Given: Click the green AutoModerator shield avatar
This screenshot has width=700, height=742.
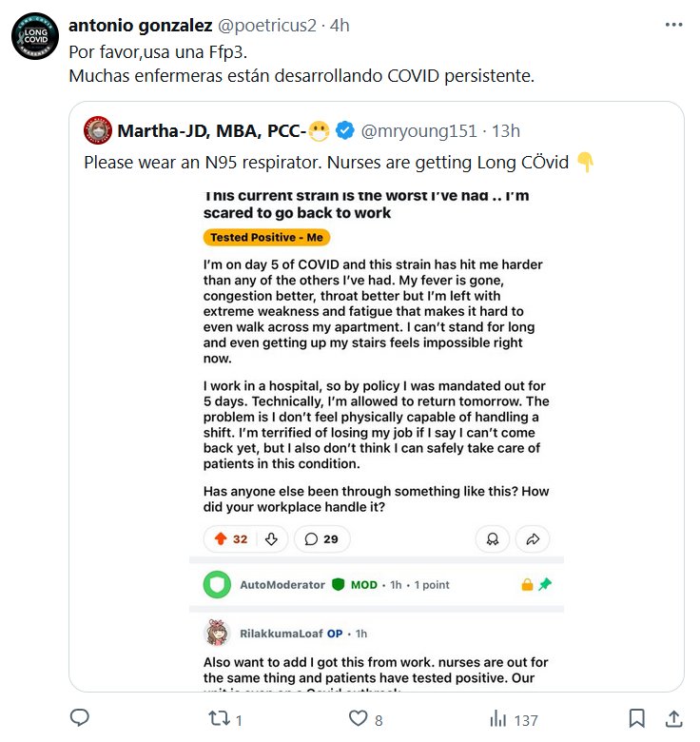Looking at the screenshot, I should pyautogui.click(x=217, y=584).
